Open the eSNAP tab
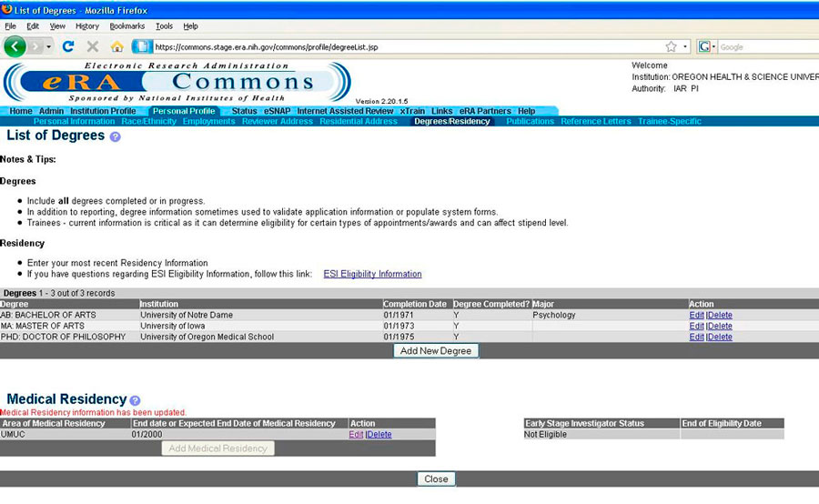 pyautogui.click(x=277, y=111)
